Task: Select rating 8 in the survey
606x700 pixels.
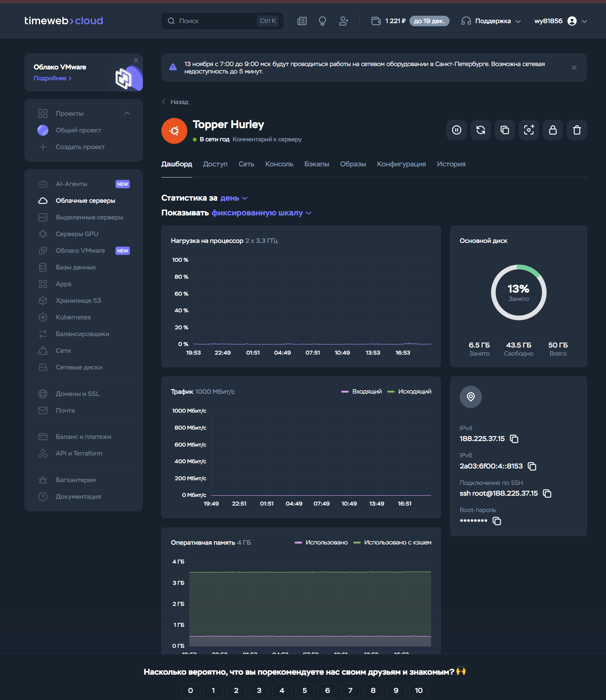Action: pos(373,690)
